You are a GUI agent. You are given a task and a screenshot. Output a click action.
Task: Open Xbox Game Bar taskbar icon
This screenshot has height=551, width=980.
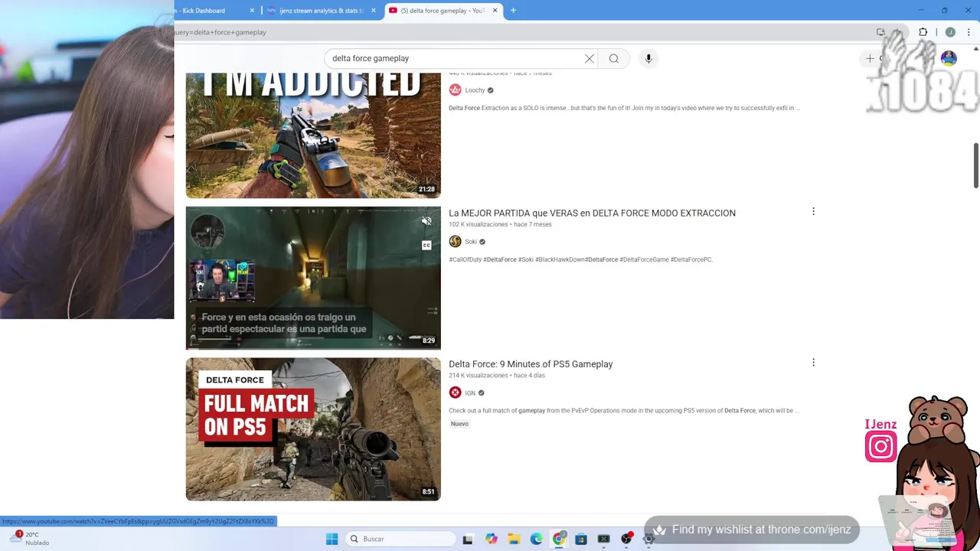[x=603, y=539]
